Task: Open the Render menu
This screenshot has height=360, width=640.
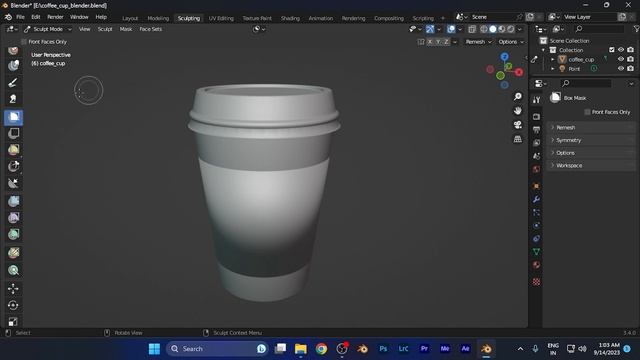Action: (x=55, y=17)
